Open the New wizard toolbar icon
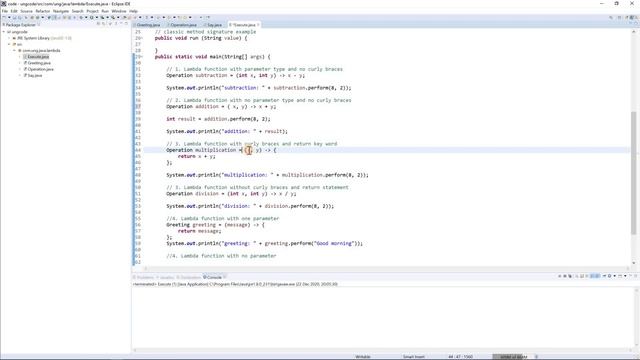 tap(4, 18)
